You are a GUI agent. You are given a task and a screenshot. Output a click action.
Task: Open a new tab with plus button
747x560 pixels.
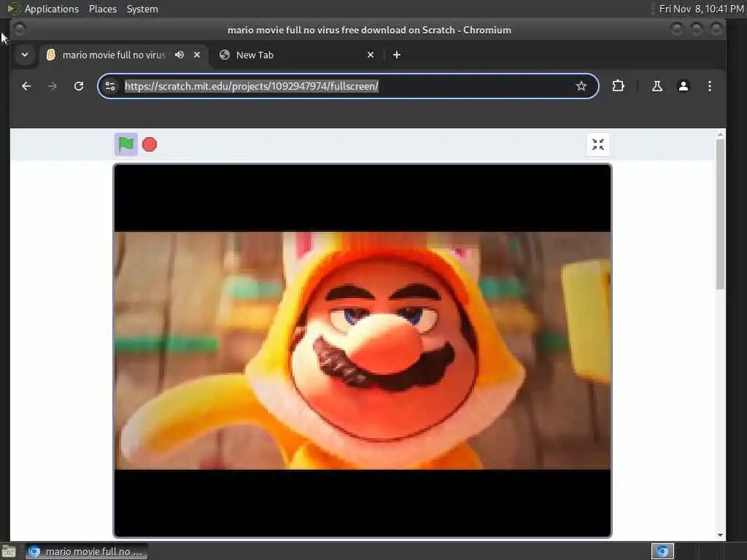click(396, 55)
